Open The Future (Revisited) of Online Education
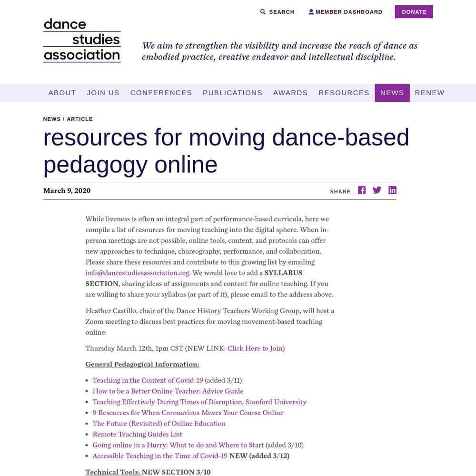The width and height of the screenshot is (476, 476). click(159, 424)
